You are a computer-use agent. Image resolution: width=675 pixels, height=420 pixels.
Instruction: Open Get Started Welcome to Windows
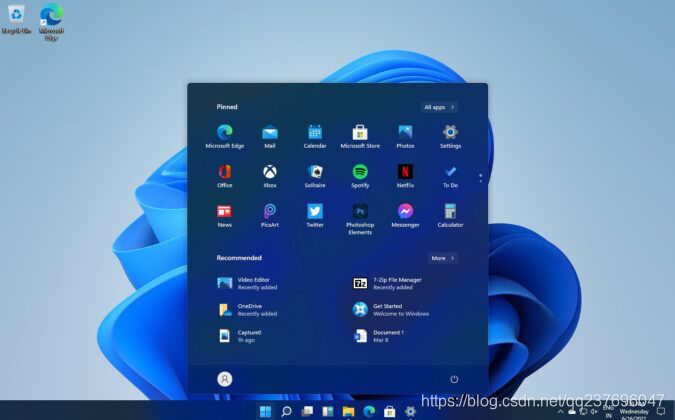390,310
